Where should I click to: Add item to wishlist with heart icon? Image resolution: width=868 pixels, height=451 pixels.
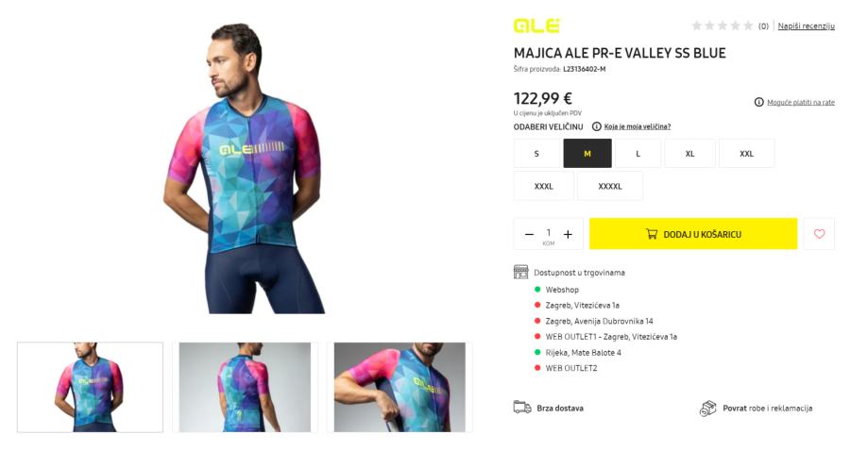pyautogui.click(x=819, y=234)
